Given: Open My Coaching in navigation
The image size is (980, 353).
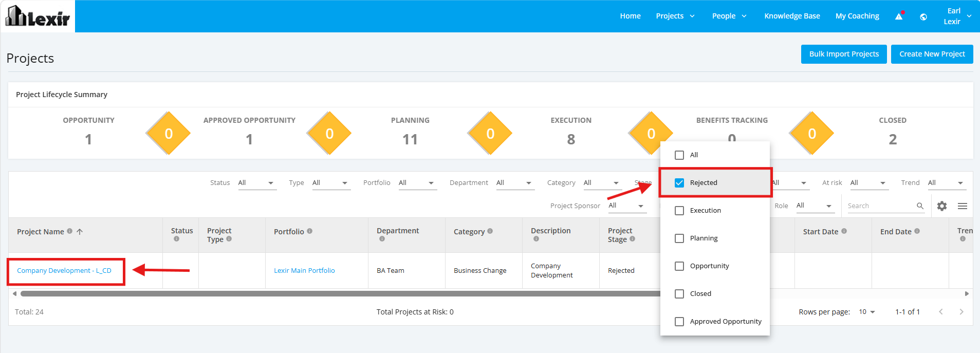Looking at the screenshot, I should 857,16.
